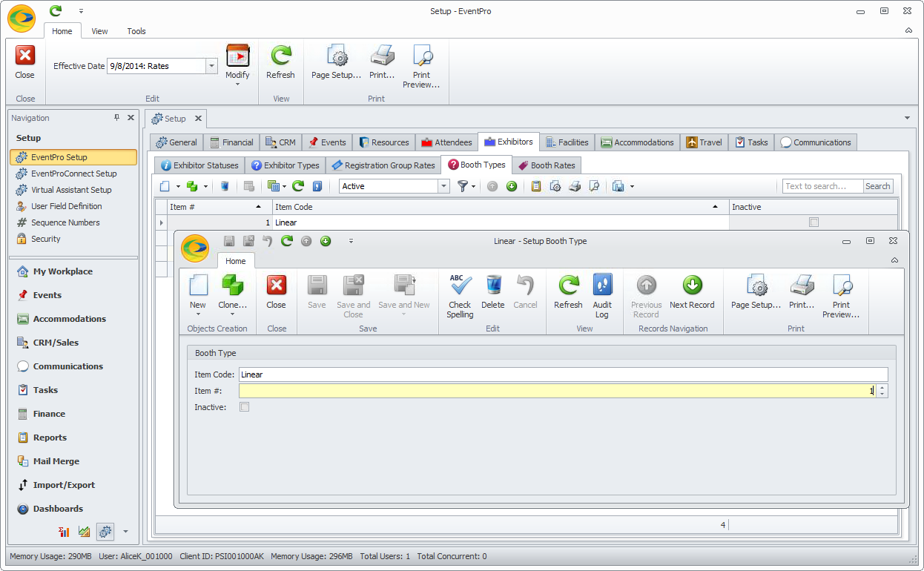
Task: Click the Modify icon next to Effective Date
Action: tap(237, 56)
